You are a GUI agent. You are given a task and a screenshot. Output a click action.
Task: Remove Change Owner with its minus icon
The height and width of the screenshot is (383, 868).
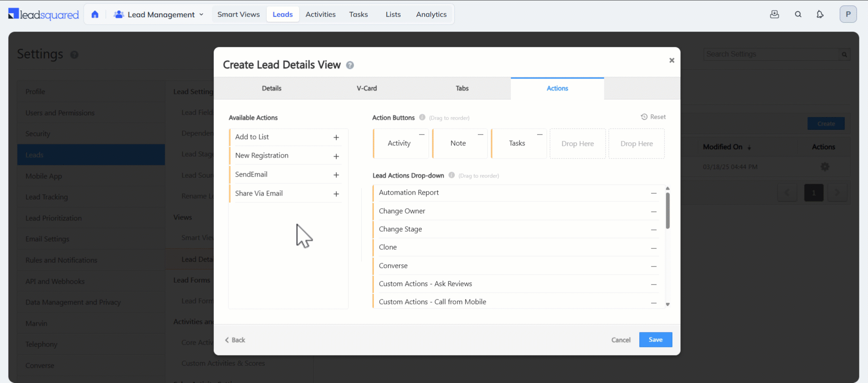pyautogui.click(x=653, y=212)
